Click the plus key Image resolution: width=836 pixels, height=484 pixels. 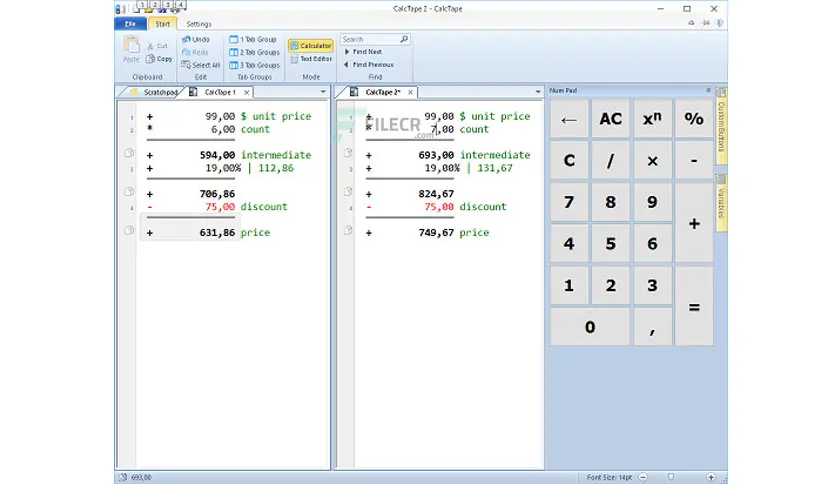click(x=694, y=223)
